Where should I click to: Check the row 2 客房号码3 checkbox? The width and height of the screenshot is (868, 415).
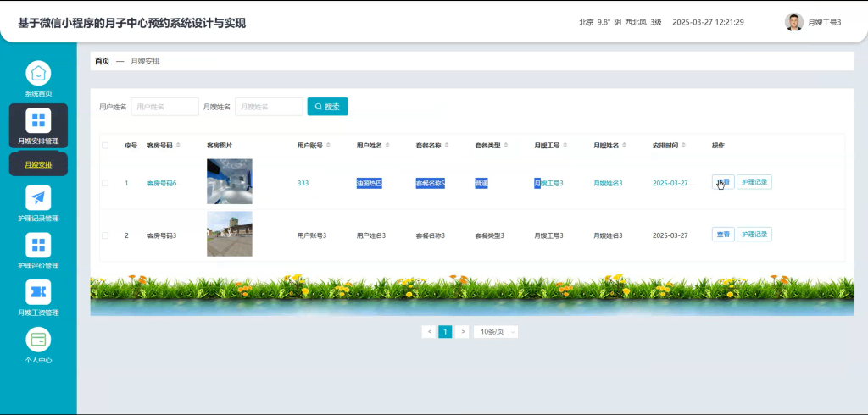pos(105,235)
